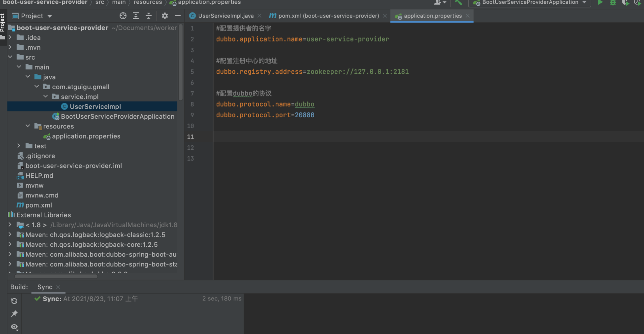Click line 8 dubbo.protocol.name property
Image resolution: width=644 pixels, height=334 pixels.
click(x=265, y=104)
